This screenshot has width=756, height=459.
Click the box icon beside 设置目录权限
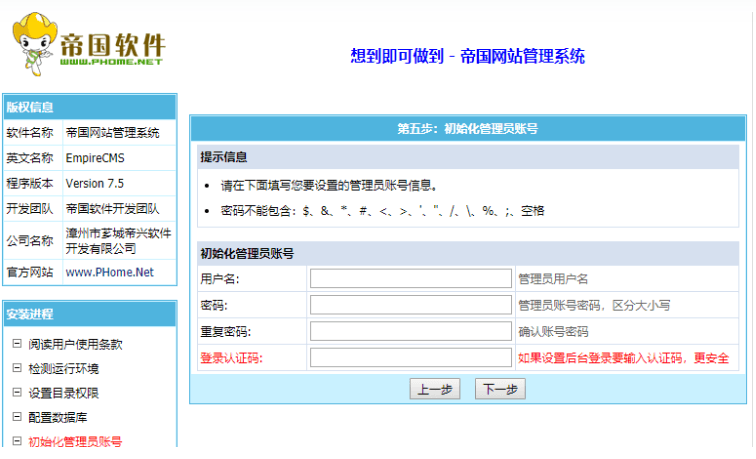(16, 393)
